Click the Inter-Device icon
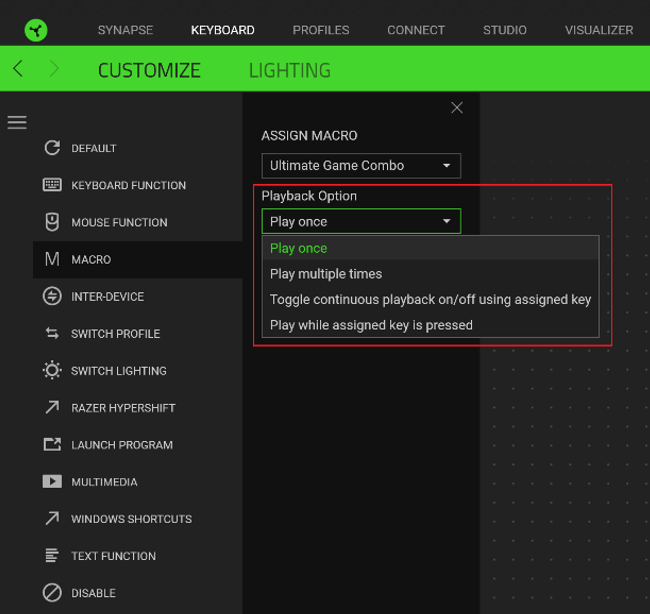Screen dimensions: 650x614 pos(52,296)
